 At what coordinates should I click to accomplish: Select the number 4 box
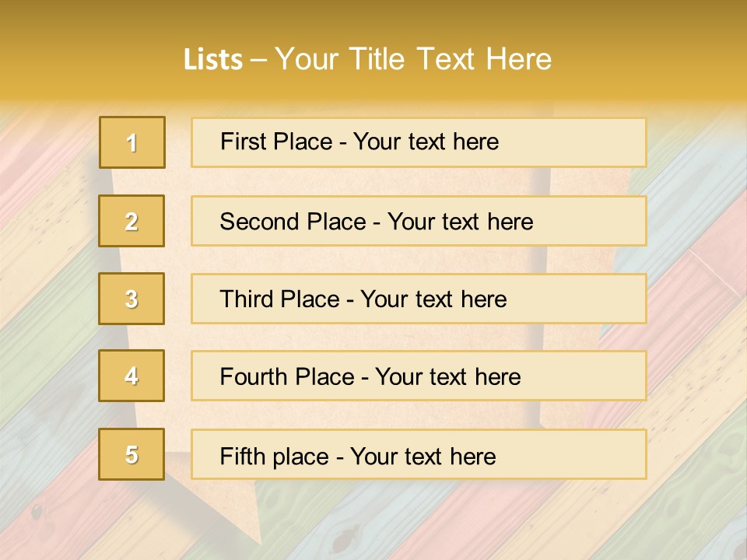(132, 376)
